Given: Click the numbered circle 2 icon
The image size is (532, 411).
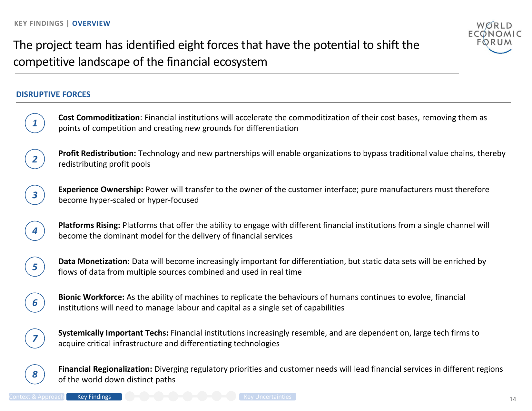Looking at the screenshot, I should tap(35, 159).
